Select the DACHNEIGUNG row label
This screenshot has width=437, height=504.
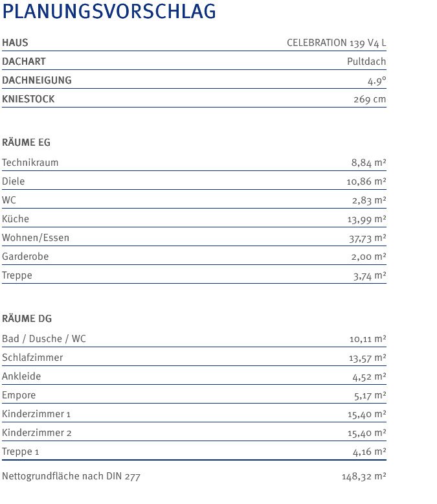click(37, 80)
